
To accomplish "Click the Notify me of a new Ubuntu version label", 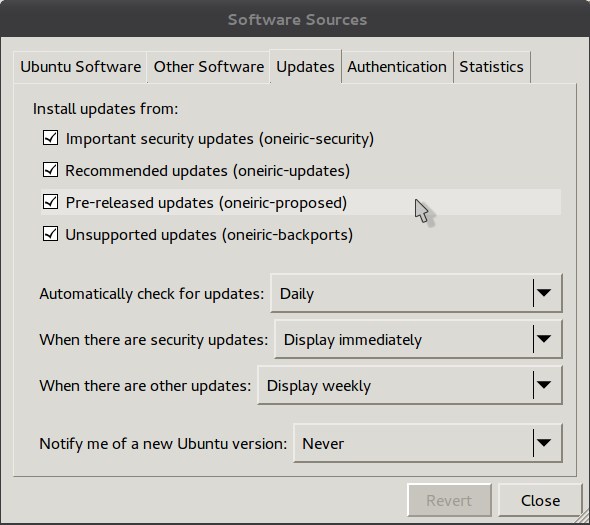I will click(163, 444).
